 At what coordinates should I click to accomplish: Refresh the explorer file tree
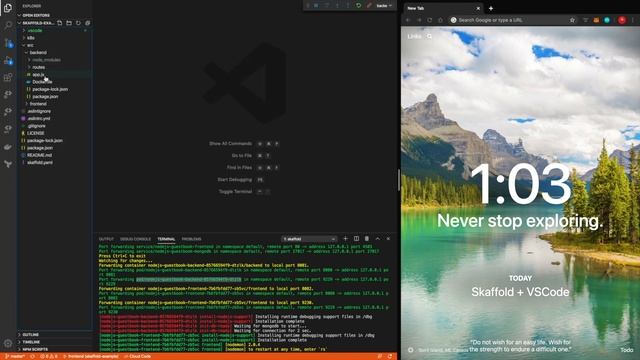coord(78,23)
